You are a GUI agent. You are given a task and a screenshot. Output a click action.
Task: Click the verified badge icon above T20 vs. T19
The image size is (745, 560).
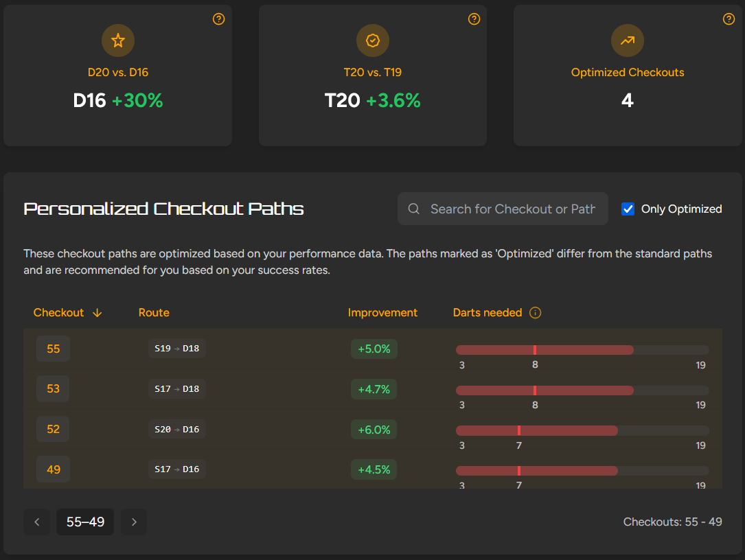(372, 40)
